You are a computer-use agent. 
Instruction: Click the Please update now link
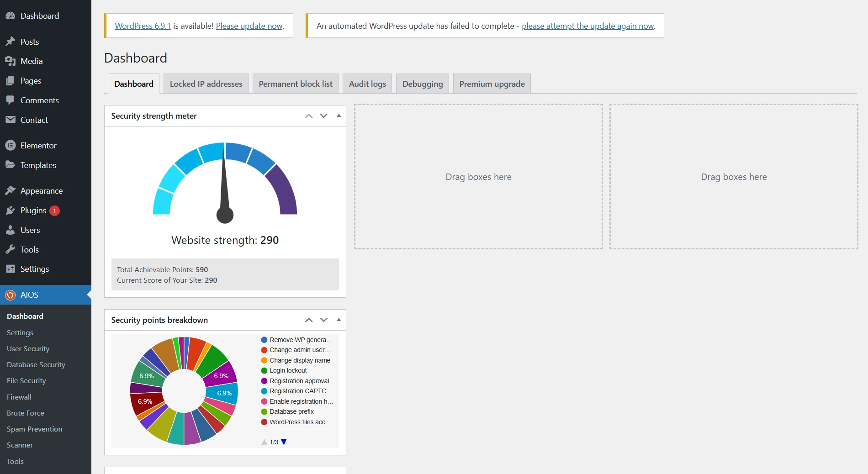(x=249, y=26)
